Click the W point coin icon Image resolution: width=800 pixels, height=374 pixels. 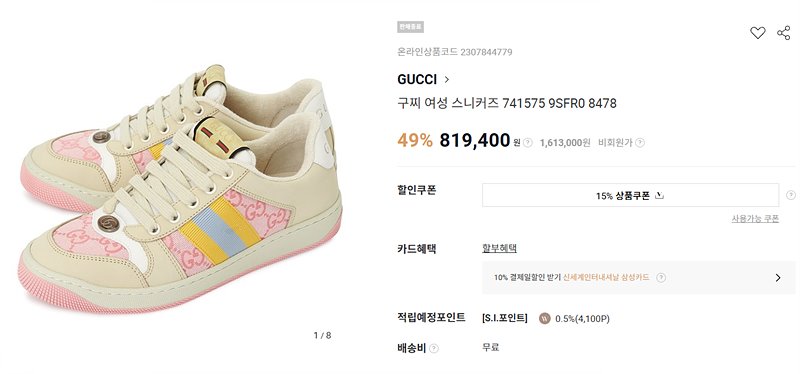pyautogui.click(x=544, y=319)
